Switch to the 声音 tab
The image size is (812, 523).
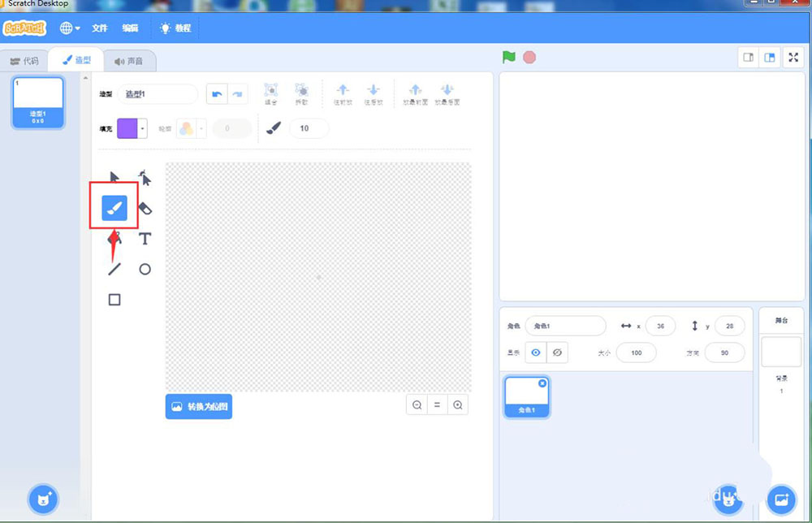pos(129,61)
